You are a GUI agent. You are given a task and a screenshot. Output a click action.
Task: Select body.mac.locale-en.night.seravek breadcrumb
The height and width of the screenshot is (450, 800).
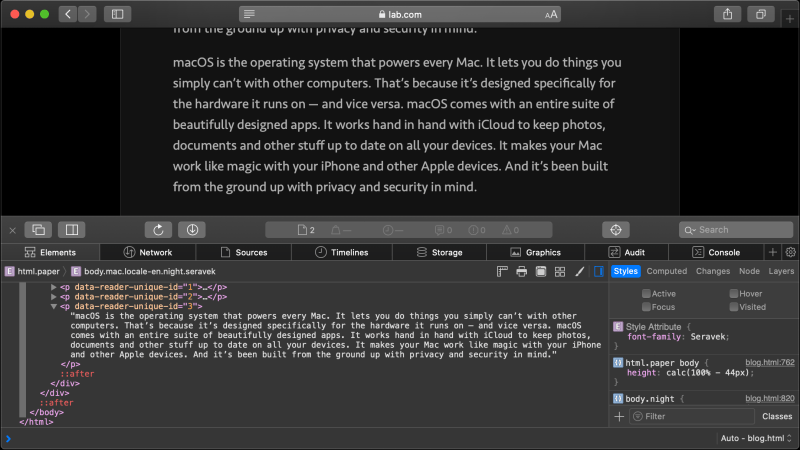click(143, 271)
